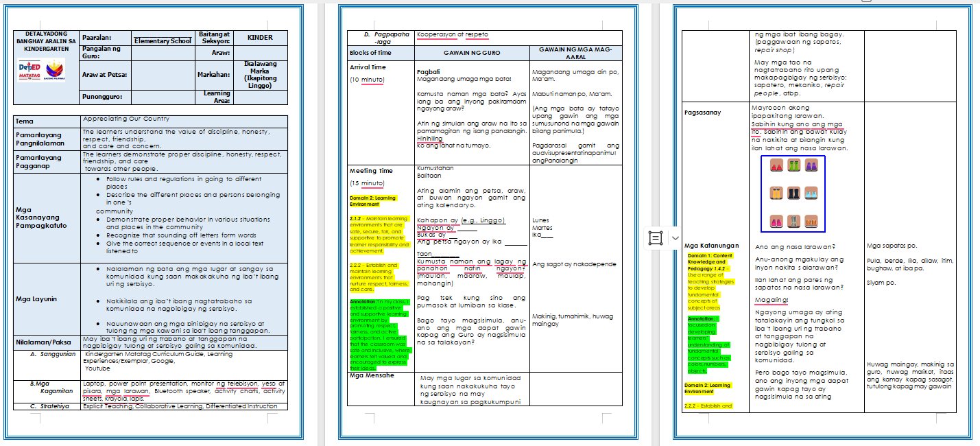The image size is (980, 446).
Task: Click the 'Mga Layunin' label
Action: coord(37,298)
